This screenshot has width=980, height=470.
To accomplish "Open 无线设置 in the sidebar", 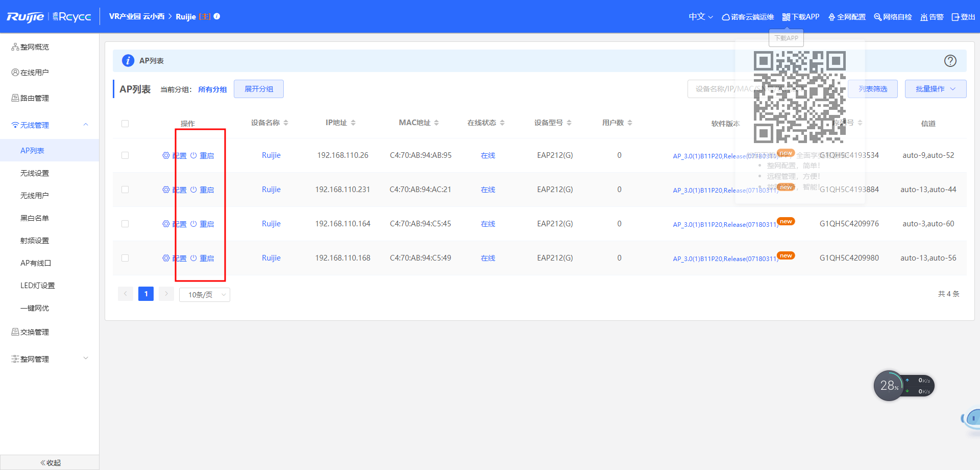I will (x=35, y=173).
